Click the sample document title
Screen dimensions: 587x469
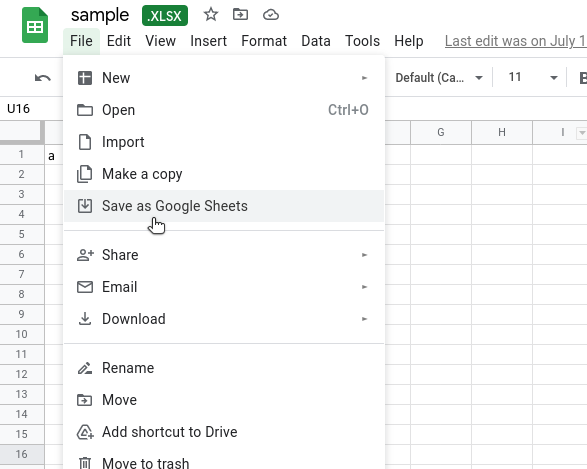click(x=100, y=15)
